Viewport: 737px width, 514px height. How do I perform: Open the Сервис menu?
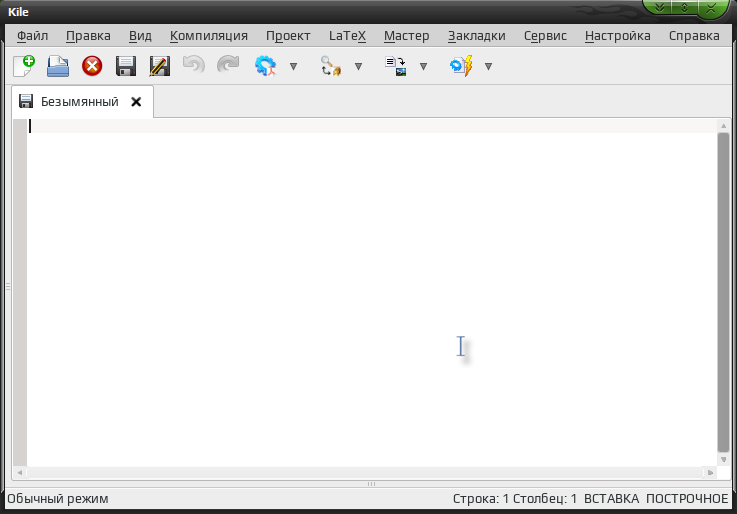[545, 36]
